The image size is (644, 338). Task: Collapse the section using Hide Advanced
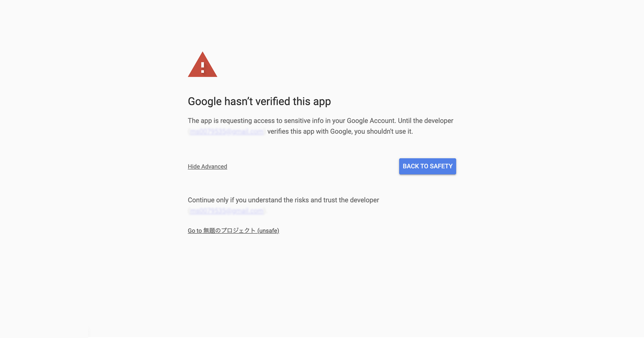click(x=207, y=167)
